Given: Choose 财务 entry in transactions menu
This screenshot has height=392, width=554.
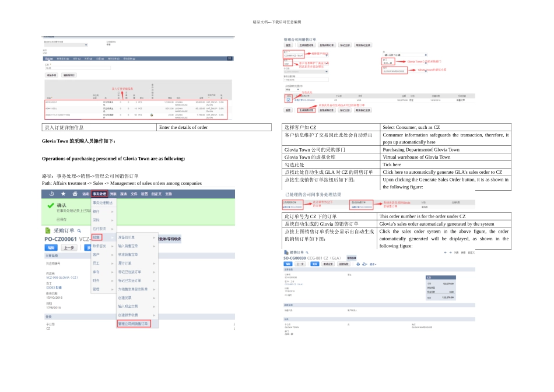Looking at the screenshot, I should (x=103, y=281).
